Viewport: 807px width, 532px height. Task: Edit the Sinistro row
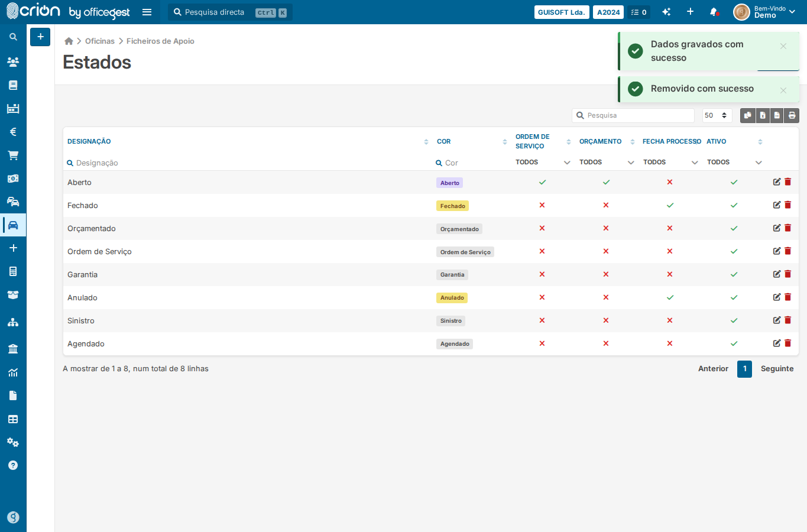[777, 320]
